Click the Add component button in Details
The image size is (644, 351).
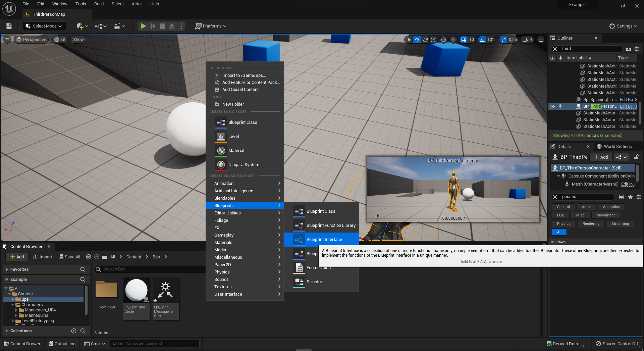(601, 157)
